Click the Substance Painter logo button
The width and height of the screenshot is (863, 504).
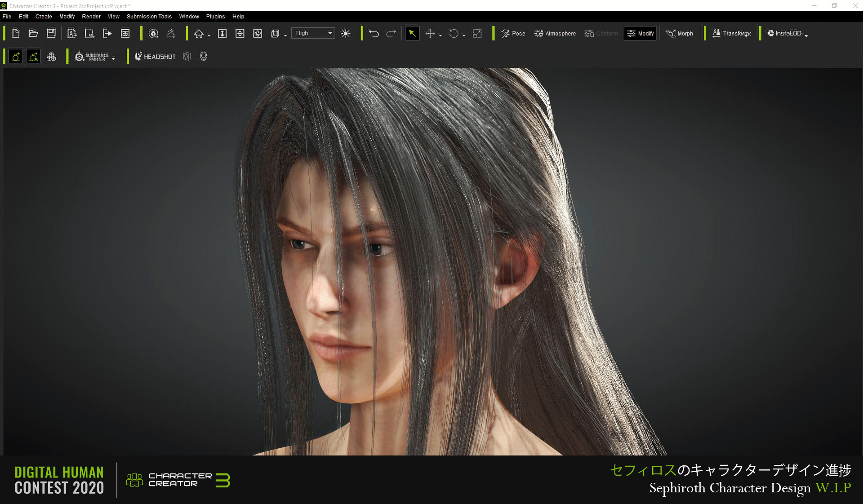[x=92, y=57]
